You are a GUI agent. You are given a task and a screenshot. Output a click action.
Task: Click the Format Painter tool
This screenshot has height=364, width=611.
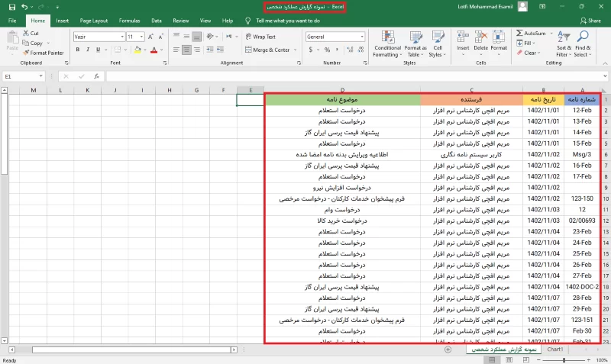pos(44,53)
